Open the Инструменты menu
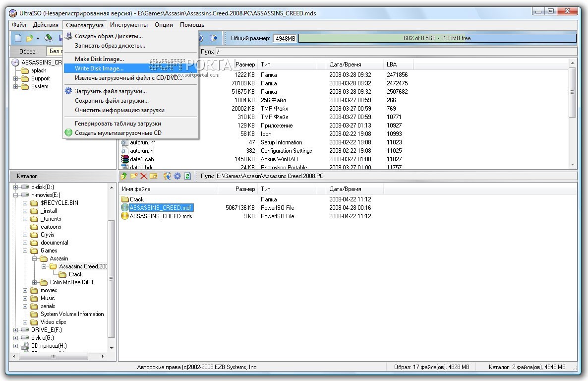The image size is (588, 381). coord(128,25)
